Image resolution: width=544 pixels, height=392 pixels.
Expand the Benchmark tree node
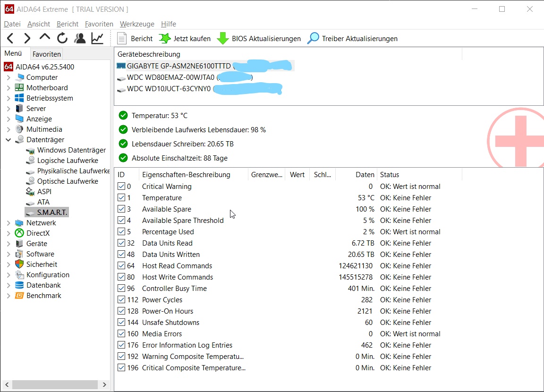pos(8,296)
